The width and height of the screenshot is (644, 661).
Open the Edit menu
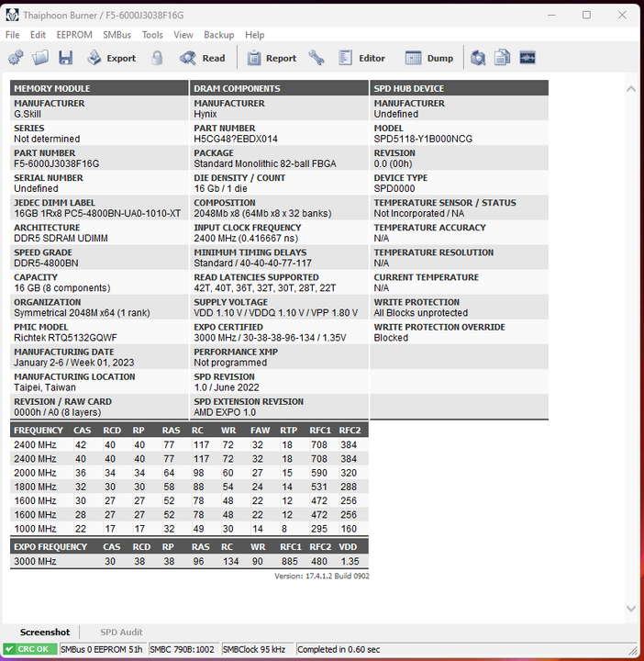click(38, 35)
